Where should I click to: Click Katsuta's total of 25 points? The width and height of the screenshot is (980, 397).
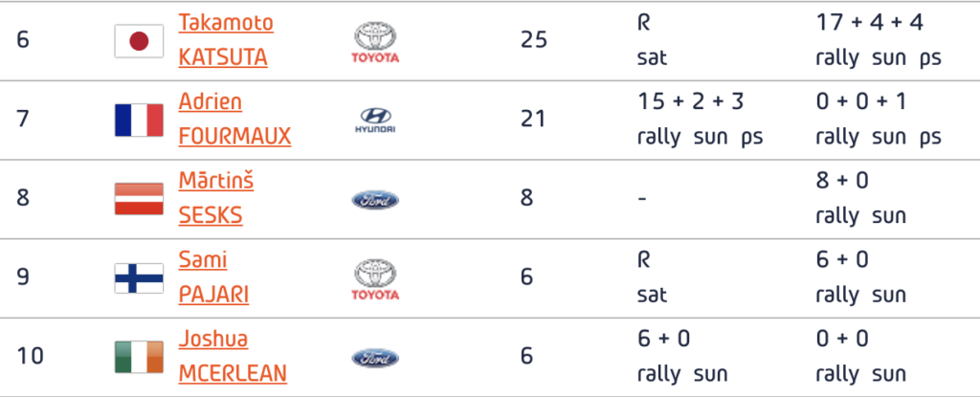pos(534,40)
